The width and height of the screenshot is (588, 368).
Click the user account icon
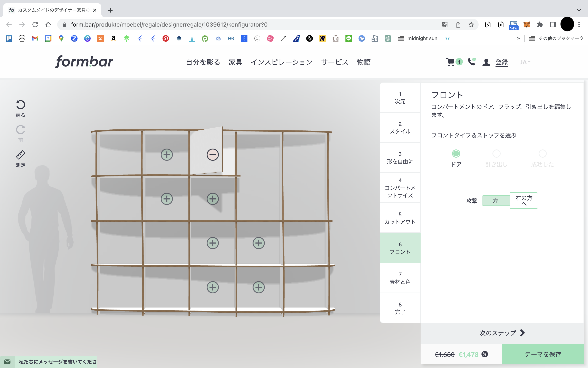pos(486,62)
